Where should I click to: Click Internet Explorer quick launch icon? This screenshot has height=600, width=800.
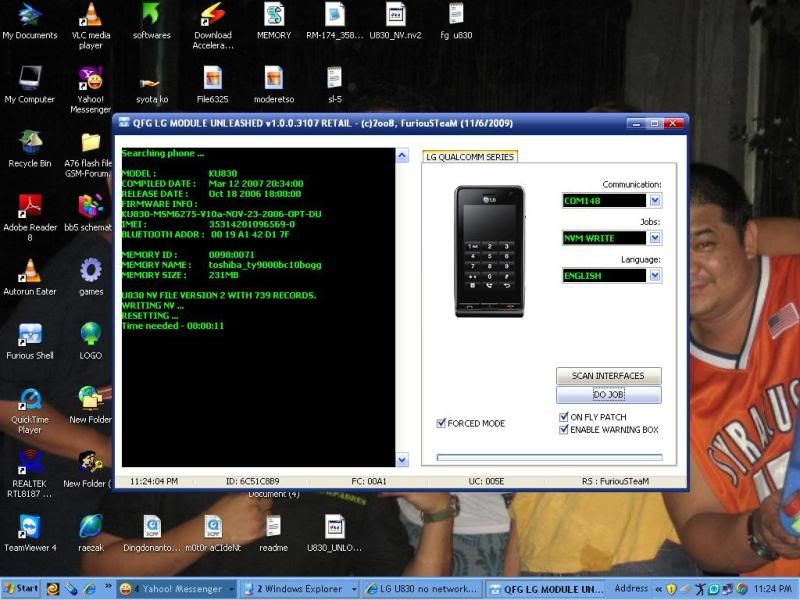pos(90,589)
